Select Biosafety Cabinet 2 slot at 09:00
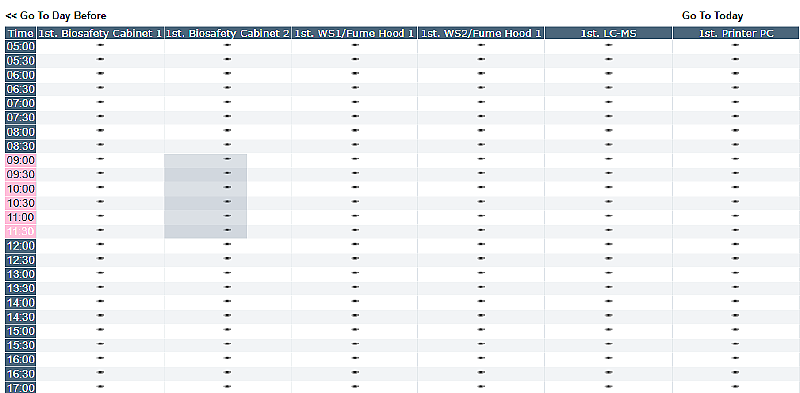Screen dimensions: 800x393 228,159
